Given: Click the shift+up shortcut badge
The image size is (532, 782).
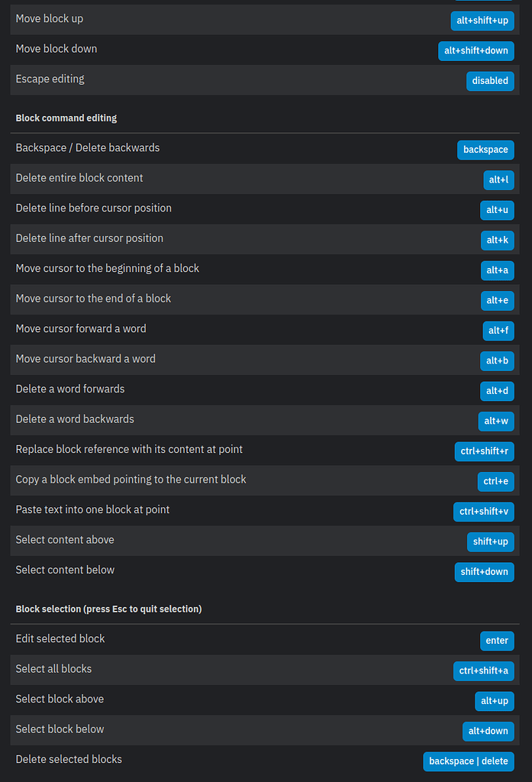Looking at the screenshot, I should (490, 541).
